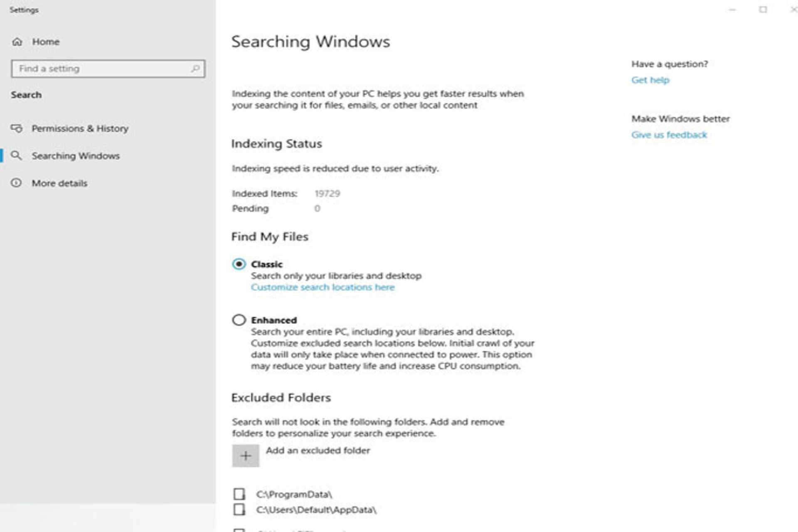Click the magnifier icon beside Searching Windows
798x532 pixels.
coord(17,156)
